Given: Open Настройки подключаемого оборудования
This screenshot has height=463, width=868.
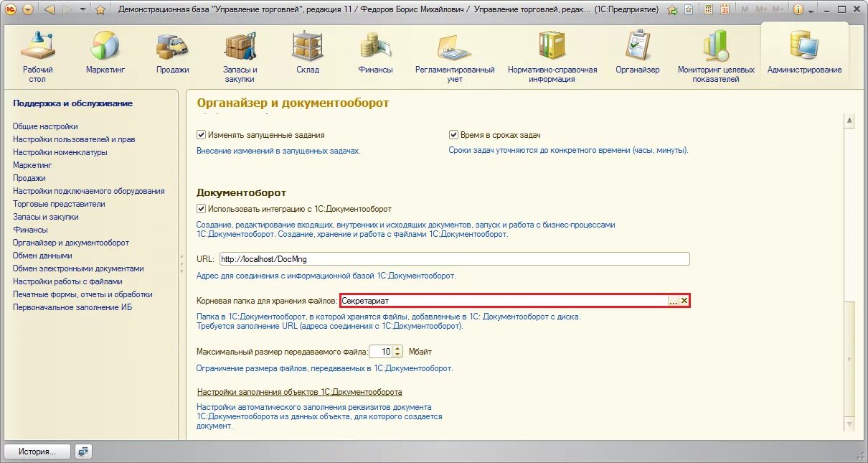Looking at the screenshot, I should pyautogui.click(x=89, y=191).
